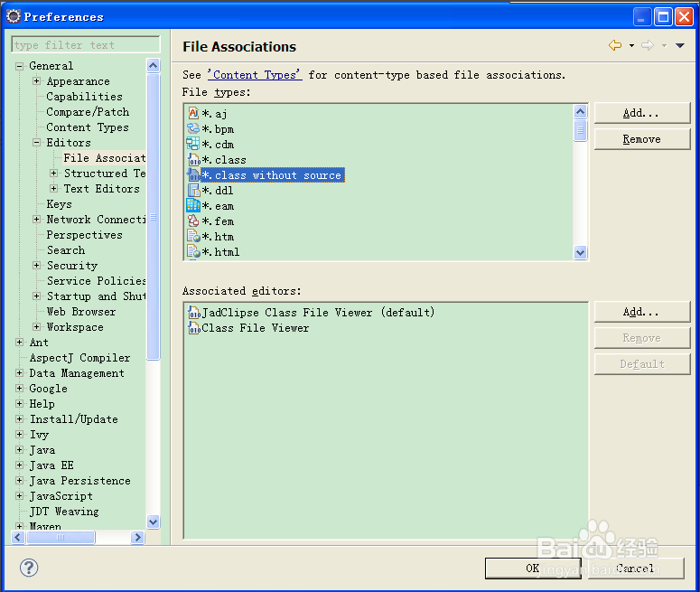Select File Associations tree item
Image resolution: width=700 pixels, height=592 pixels.
coord(105,158)
